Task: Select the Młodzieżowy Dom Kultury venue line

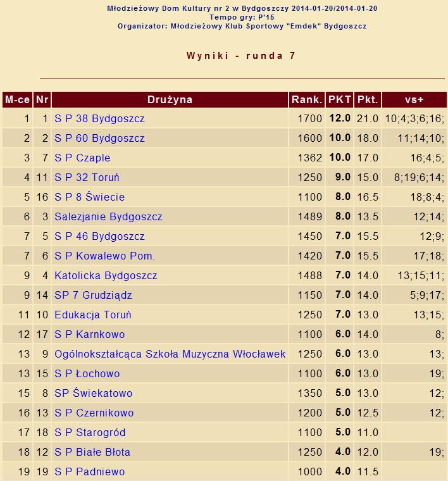Action: pos(242,8)
